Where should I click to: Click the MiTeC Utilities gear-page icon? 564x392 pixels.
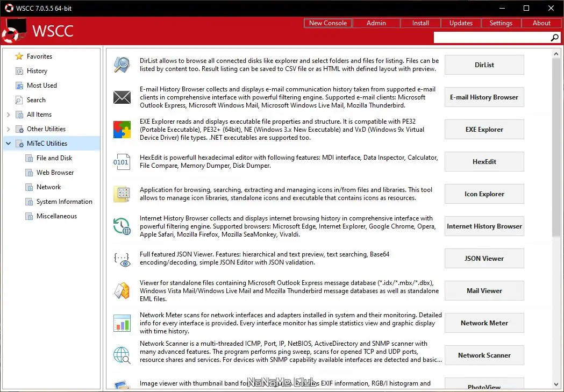[19, 144]
